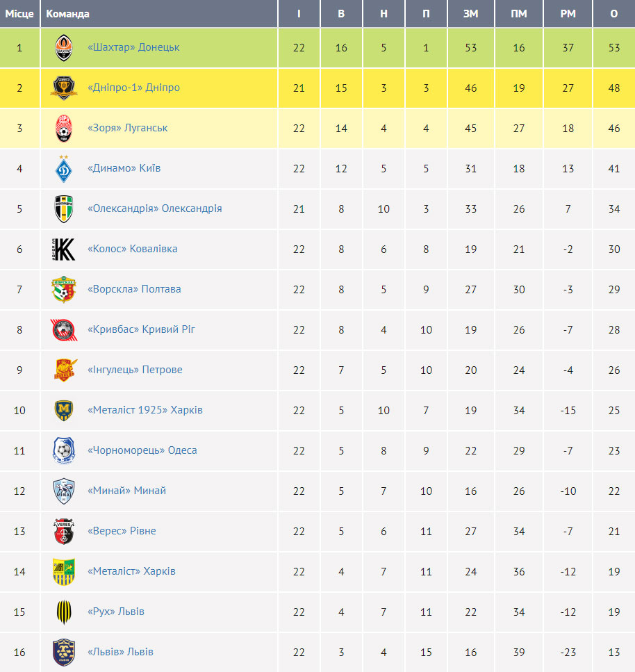Open the «Минай» Минай team link

coord(126,491)
